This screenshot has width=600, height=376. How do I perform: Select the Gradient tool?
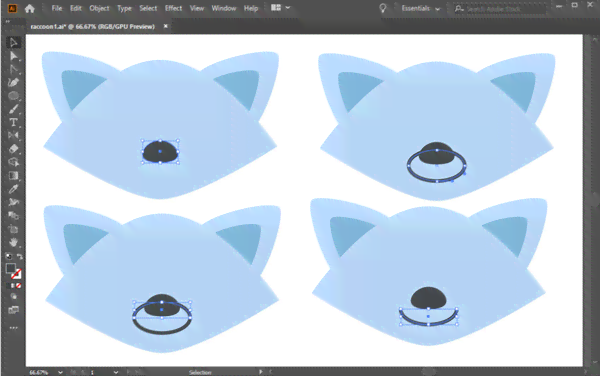click(x=13, y=176)
